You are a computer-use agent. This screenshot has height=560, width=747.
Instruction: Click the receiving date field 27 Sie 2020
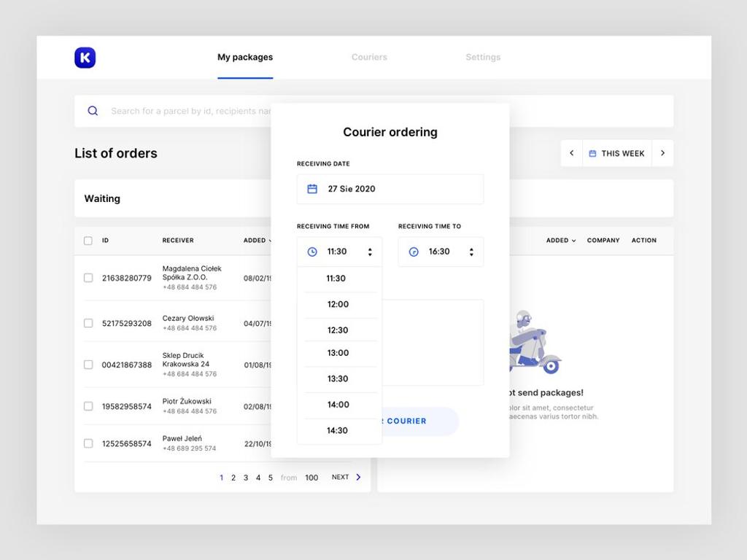[x=390, y=189]
